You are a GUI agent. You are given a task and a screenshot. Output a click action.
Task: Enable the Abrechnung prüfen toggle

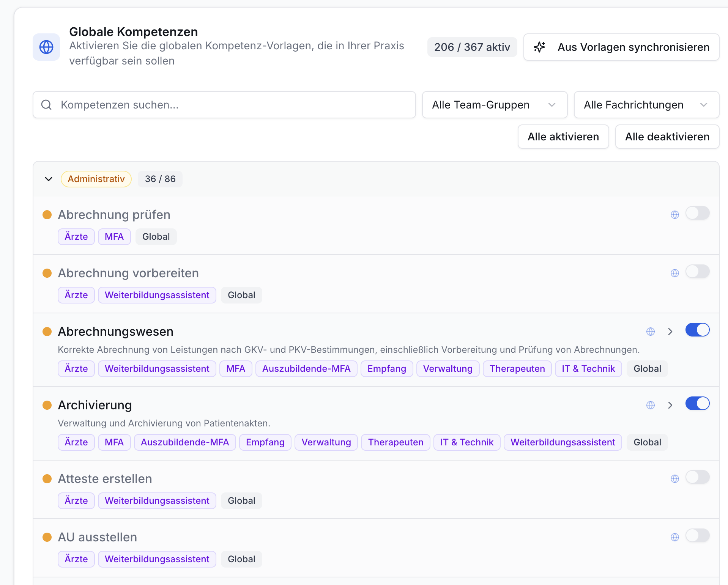pyautogui.click(x=698, y=213)
